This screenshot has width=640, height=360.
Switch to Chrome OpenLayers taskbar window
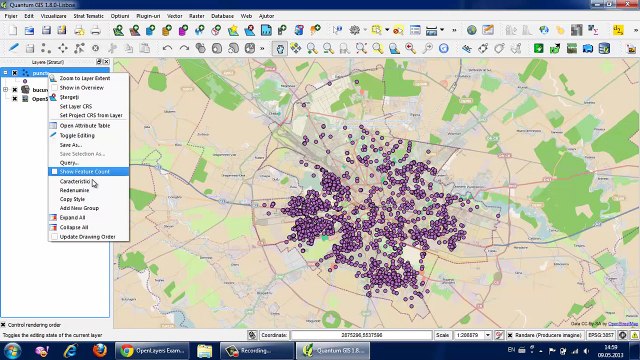pyautogui.click(x=152, y=350)
